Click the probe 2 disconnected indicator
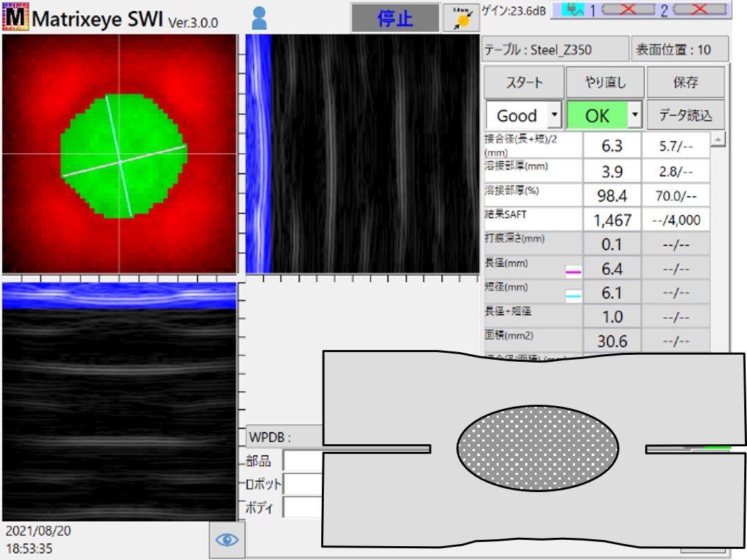Image resolution: width=747 pixels, height=560 pixels. (699, 9)
